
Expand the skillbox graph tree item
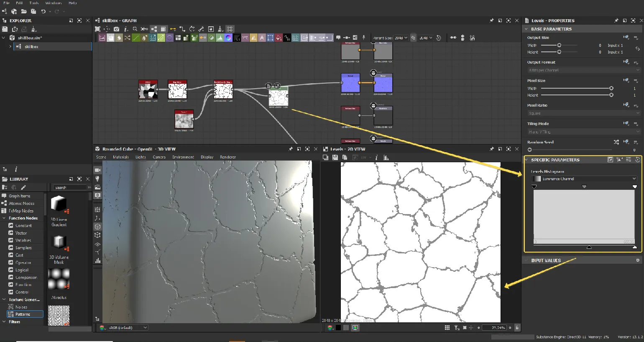[10, 46]
